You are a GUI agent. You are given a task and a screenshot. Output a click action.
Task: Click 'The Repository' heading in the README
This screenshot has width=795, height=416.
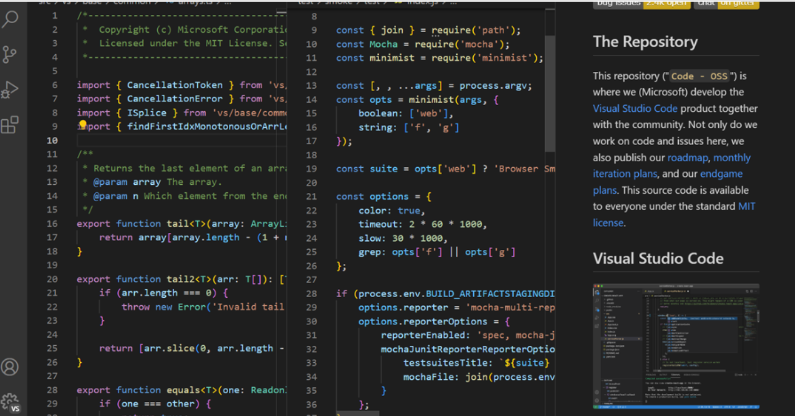[645, 42]
